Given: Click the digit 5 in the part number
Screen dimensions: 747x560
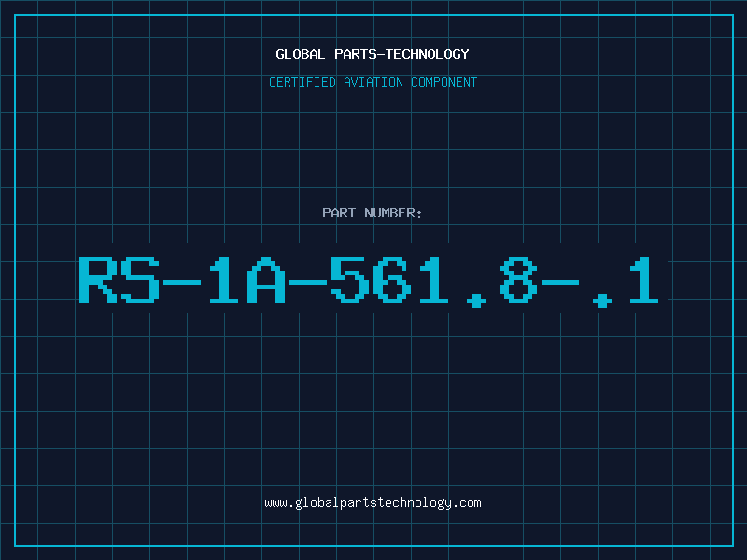Looking at the screenshot, I should click(x=349, y=280).
